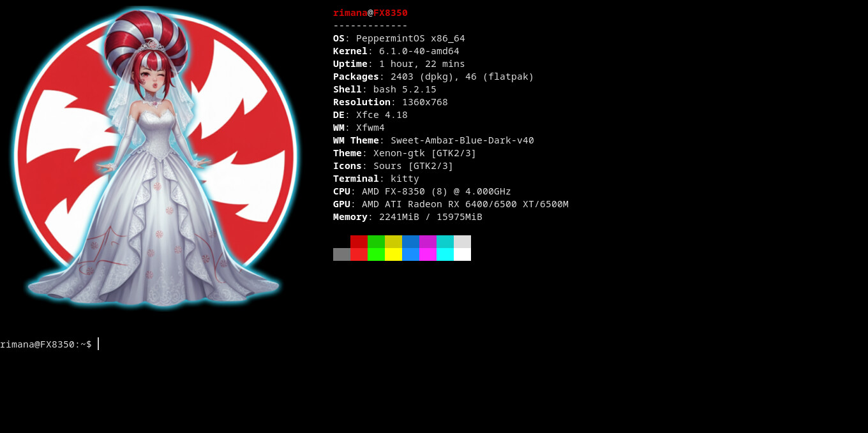The height and width of the screenshot is (433, 868).
Task: Click the Theme: Xenon-gtk line
Action: [405, 153]
